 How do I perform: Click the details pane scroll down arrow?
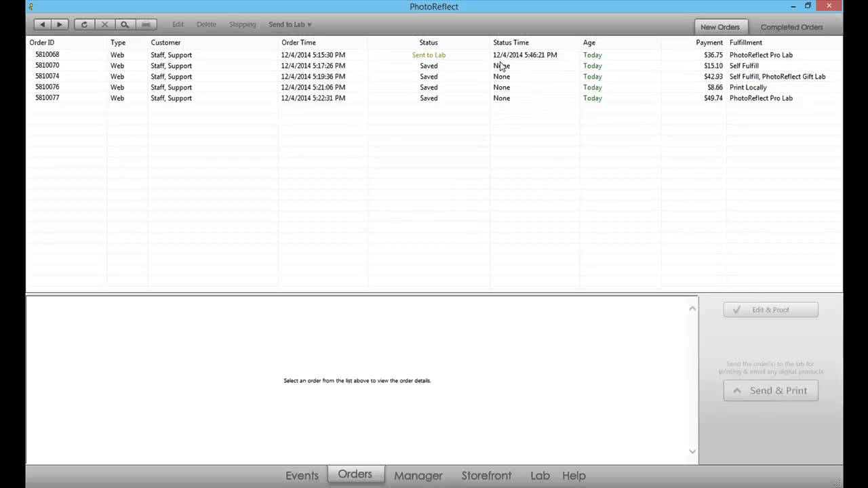(692, 451)
